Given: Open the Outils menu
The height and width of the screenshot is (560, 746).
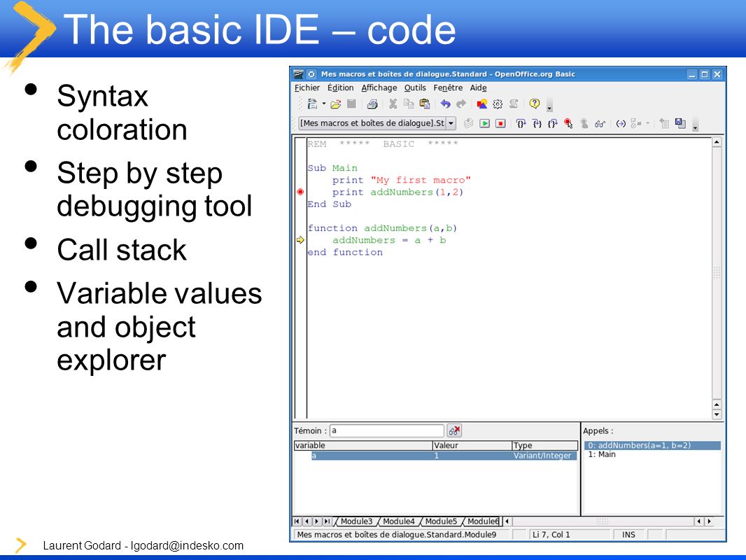Looking at the screenshot, I should click(415, 87).
